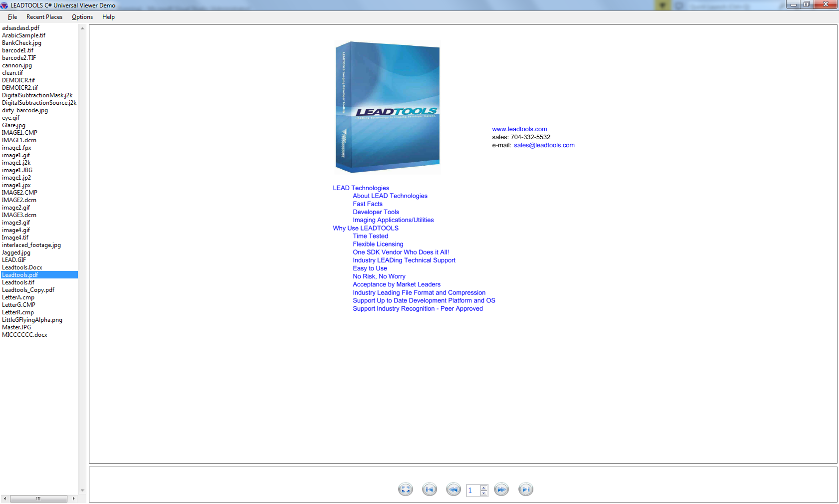839x504 pixels.
Task: Click the horizontal scrollbar left arrow
Action: click(5, 499)
